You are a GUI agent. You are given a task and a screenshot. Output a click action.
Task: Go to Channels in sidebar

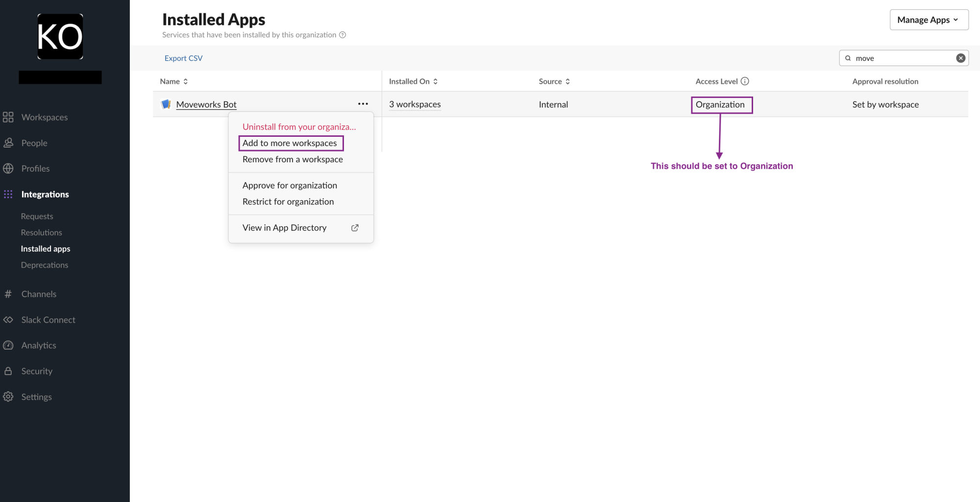[x=39, y=294]
